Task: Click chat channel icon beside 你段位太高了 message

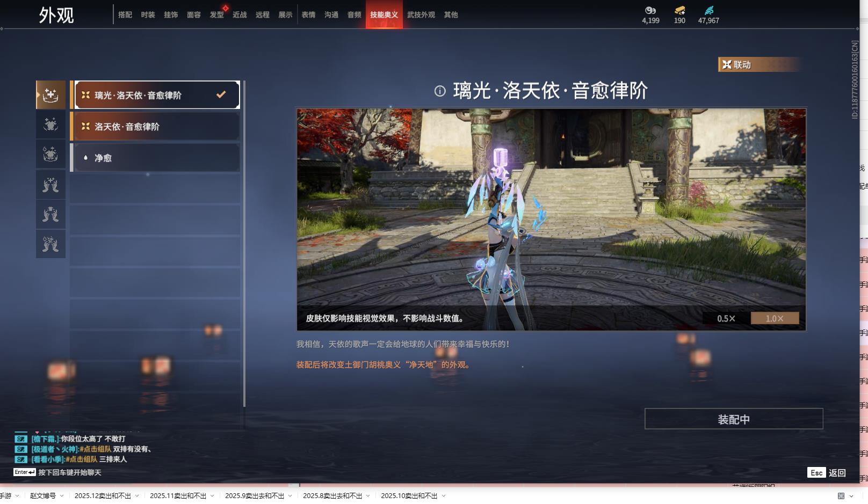Action: (x=21, y=439)
